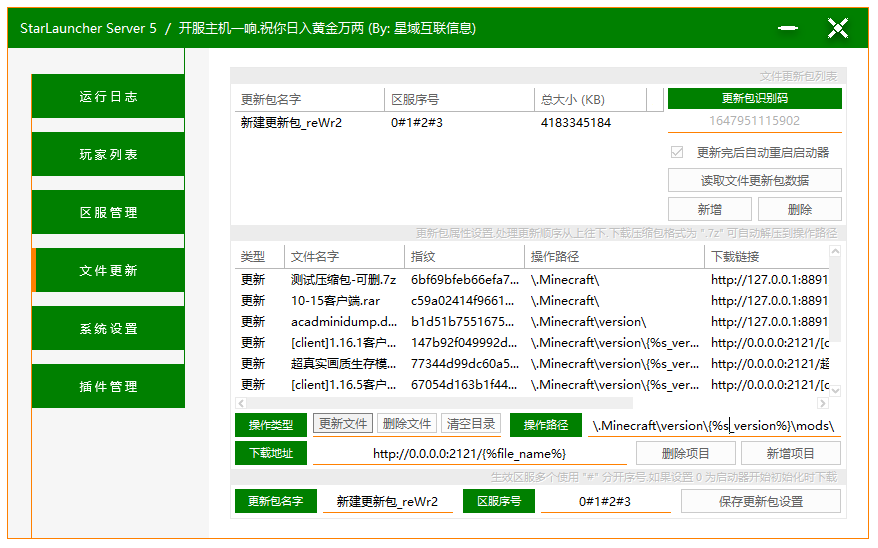Click the 更新包识别码 button
Screen dimensions: 878x548
754,99
